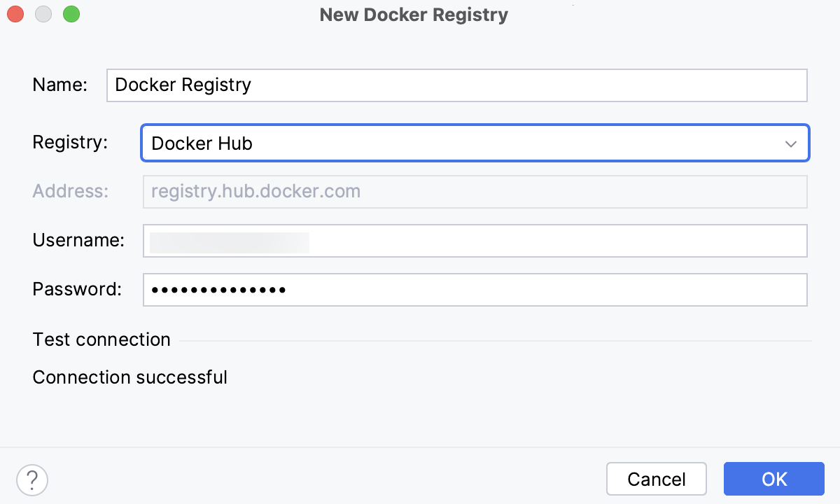This screenshot has height=504, width=840.
Task: Click the Username label
Action: 78,240
